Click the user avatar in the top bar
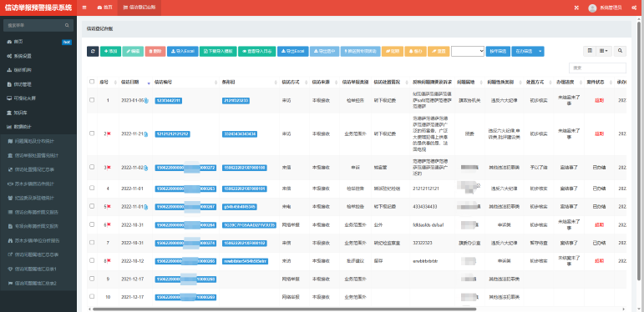The height and width of the screenshot is (312, 644). coord(592,8)
